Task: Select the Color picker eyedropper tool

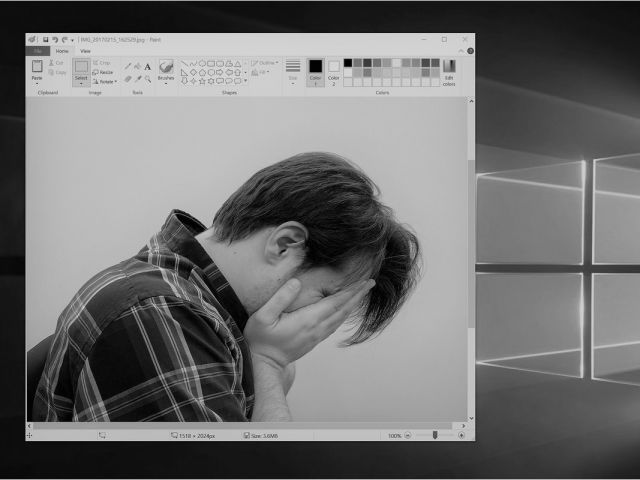Action: coord(137,78)
